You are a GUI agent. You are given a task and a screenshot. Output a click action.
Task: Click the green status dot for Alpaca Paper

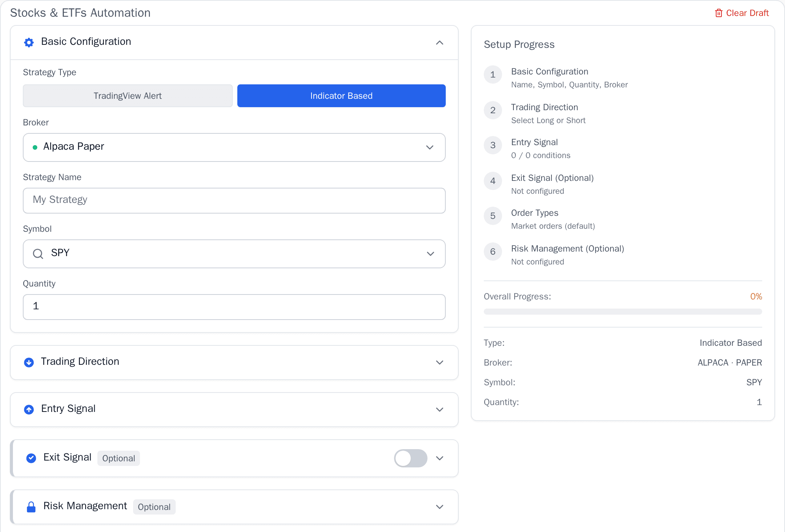[35, 147]
